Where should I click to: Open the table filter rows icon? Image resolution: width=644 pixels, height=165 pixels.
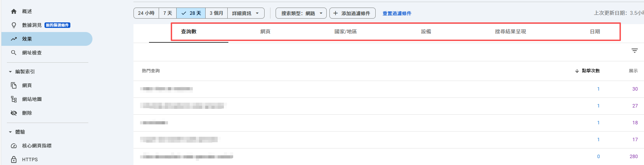(x=634, y=51)
